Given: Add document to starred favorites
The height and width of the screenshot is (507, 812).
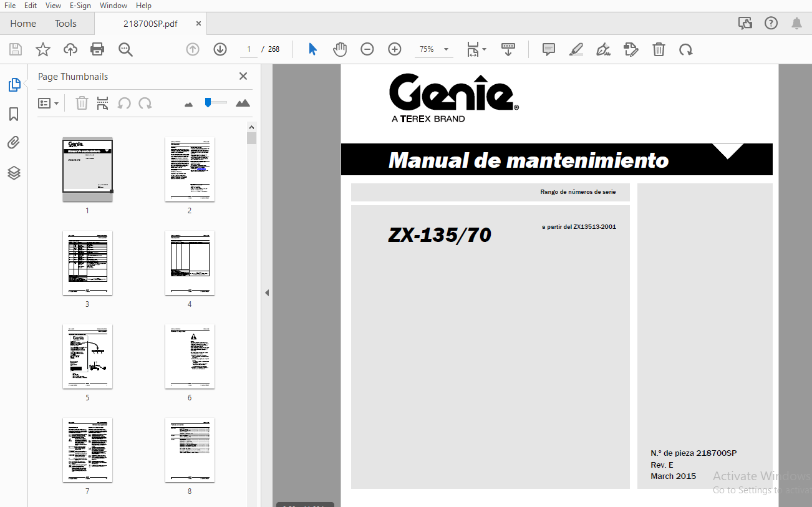Looking at the screenshot, I should 43,49.
